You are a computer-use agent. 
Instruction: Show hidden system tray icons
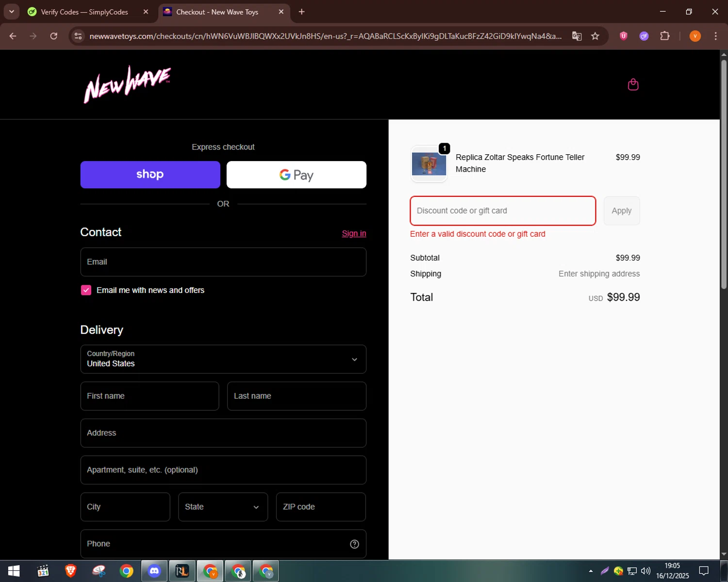click(x=591, y=571)
